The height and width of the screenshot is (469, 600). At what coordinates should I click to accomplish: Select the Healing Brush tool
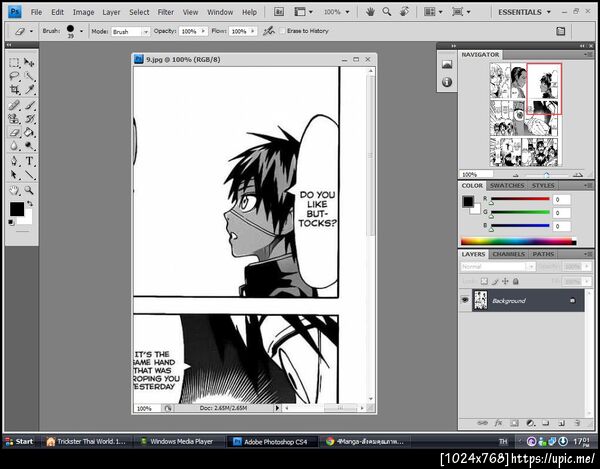tap(14, 105)
